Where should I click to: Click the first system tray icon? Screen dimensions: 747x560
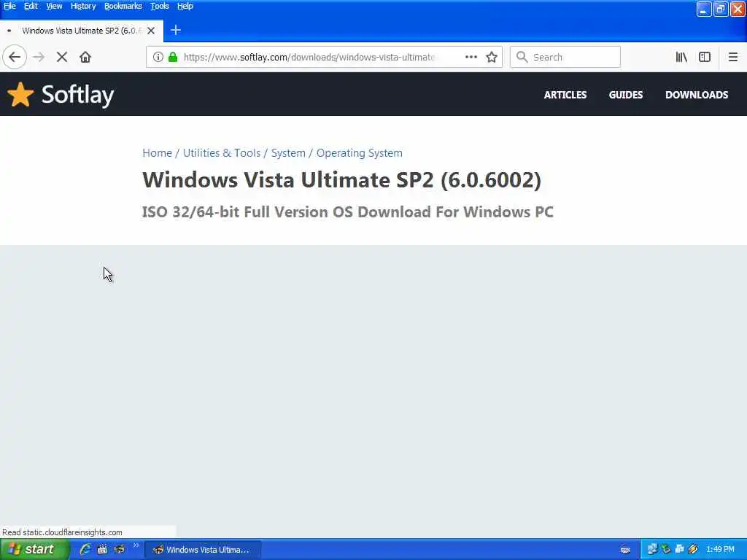(x=652, y=550)
